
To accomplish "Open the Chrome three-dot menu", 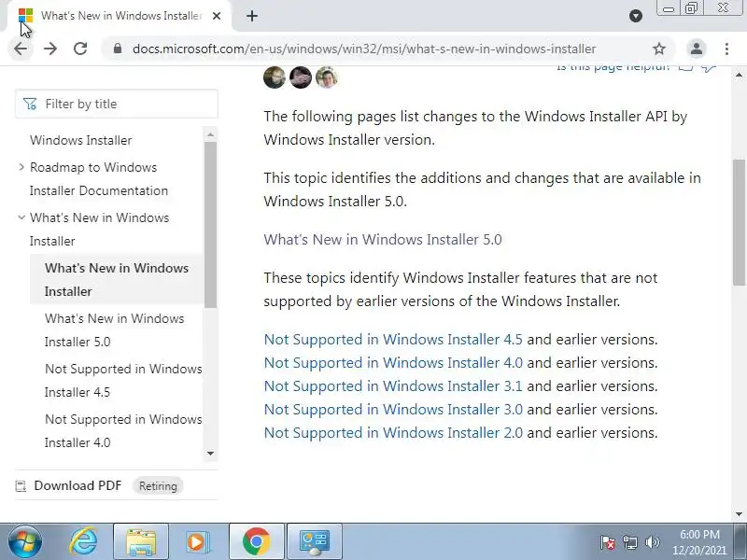I will (726, 49).
